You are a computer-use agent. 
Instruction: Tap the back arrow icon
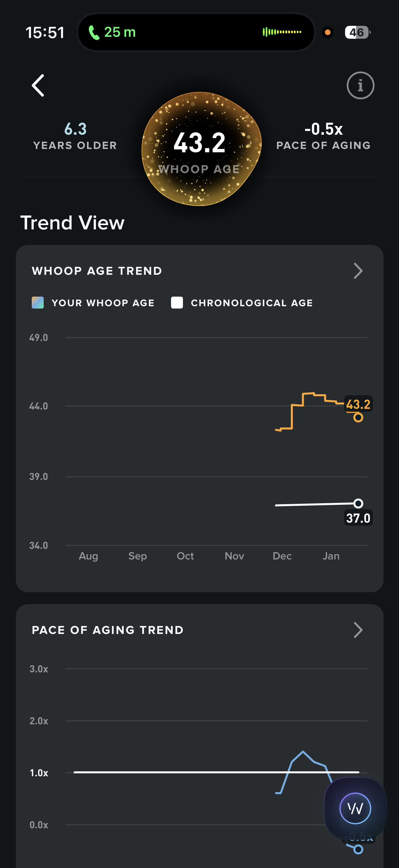tap(38, 86)
